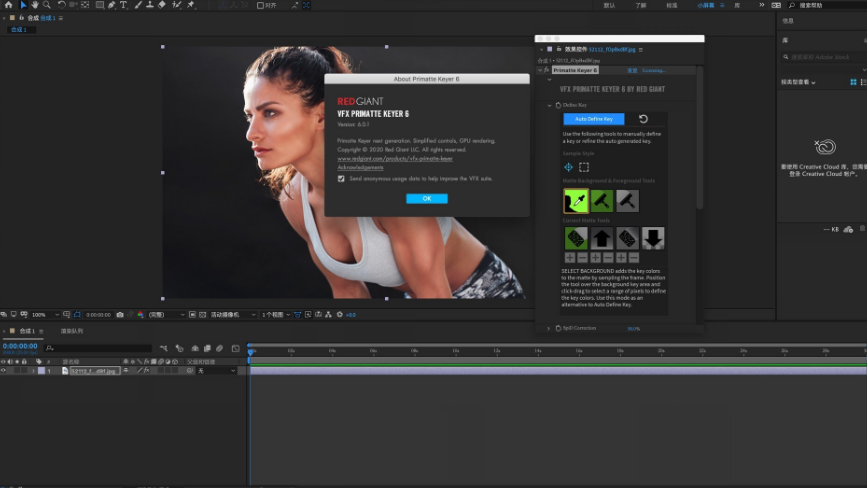Choose the rectangle sample style icon
This screenshot has width=867, height=488.
click(584, 167)
